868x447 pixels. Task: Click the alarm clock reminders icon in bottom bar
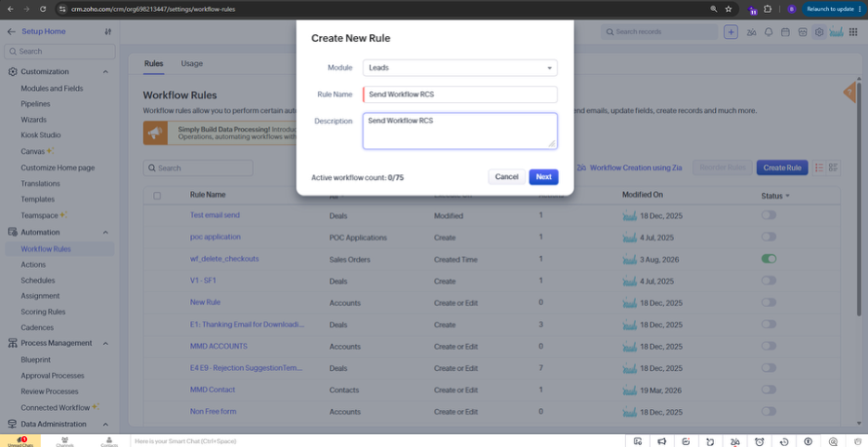[759, 441]
